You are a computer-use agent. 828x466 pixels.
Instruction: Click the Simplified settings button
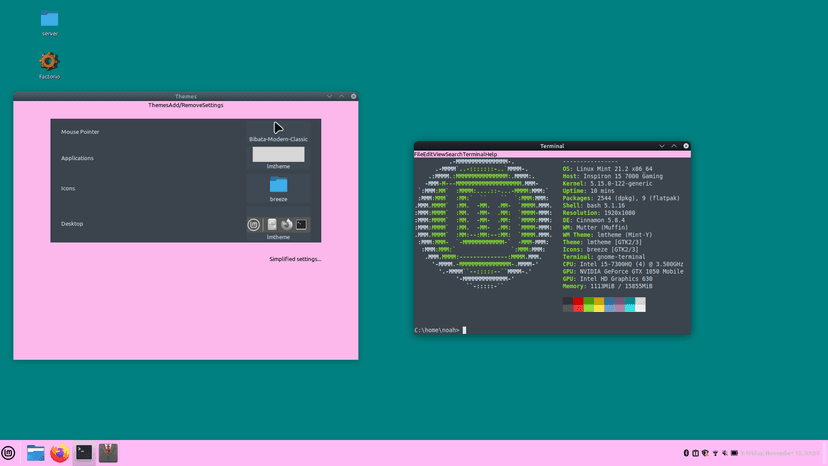[x=295, y=259]
